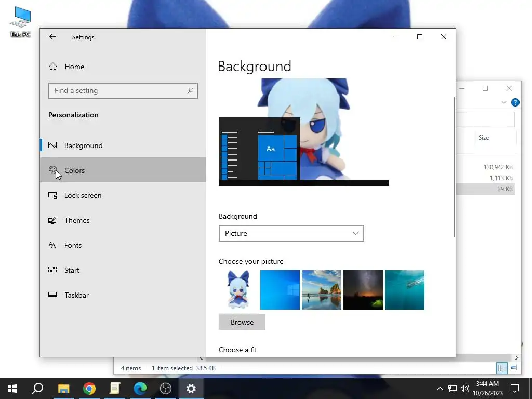Launch Microsoft Edge from taskbar
The width and height of the screenshot is (532, 399).
(x=140, y=389)
